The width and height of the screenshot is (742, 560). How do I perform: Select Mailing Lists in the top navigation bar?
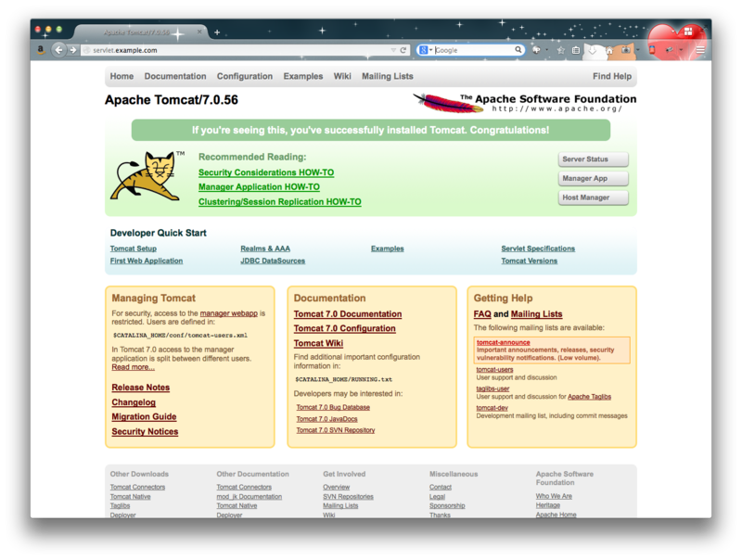(388, 77)
